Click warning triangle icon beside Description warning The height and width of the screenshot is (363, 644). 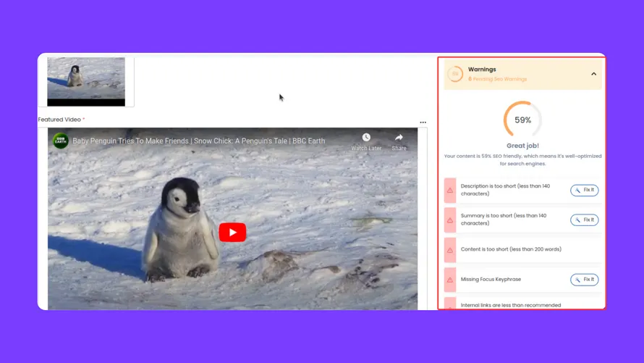pos(450,191)
